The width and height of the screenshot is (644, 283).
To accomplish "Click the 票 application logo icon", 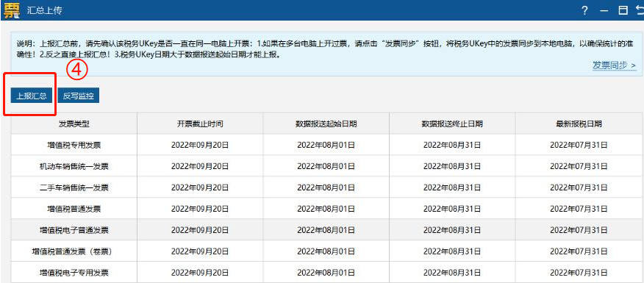I will 12,10.
